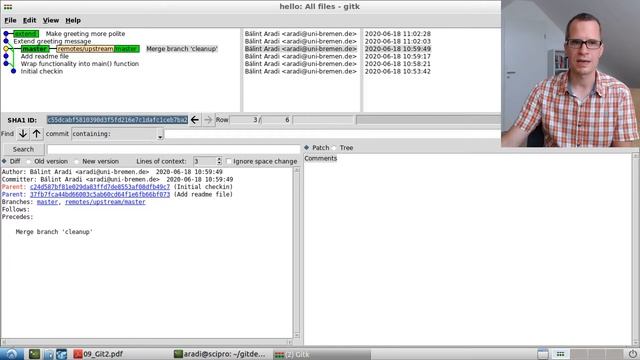Click the power icon in system tray

pos(632,354)
